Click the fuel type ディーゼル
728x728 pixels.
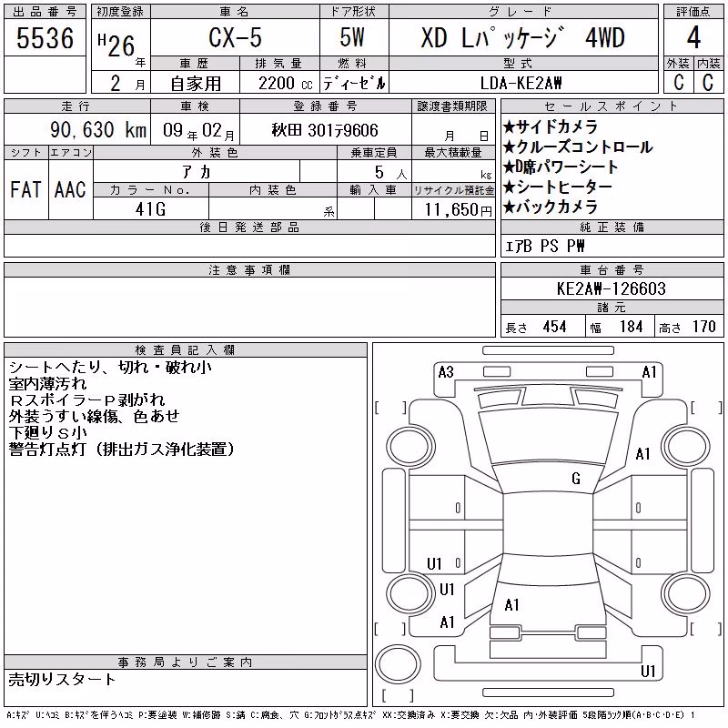pos(354,84)
